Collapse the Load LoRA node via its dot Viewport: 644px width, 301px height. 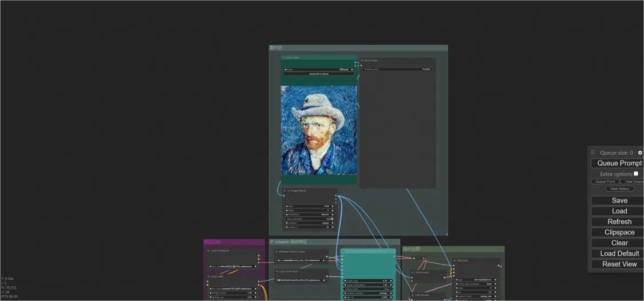click(x=208, y=276)
